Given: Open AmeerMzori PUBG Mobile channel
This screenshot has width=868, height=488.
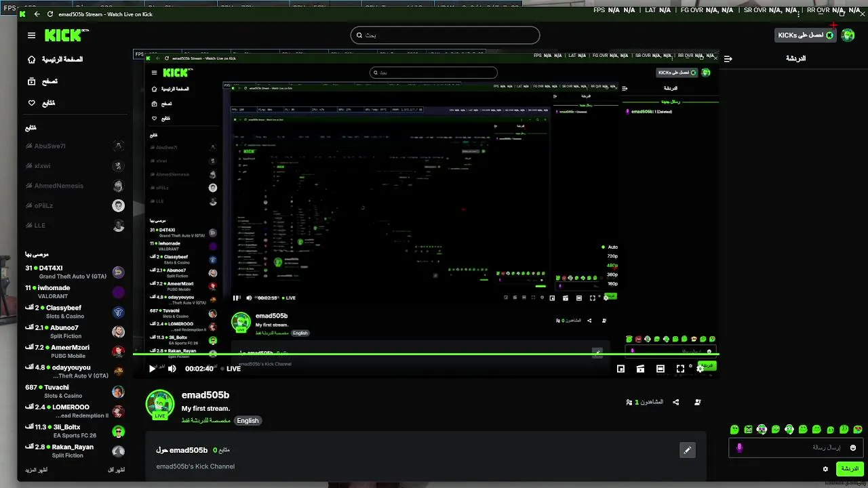Looking at the screenshot, I should click(x=75, y=351).
